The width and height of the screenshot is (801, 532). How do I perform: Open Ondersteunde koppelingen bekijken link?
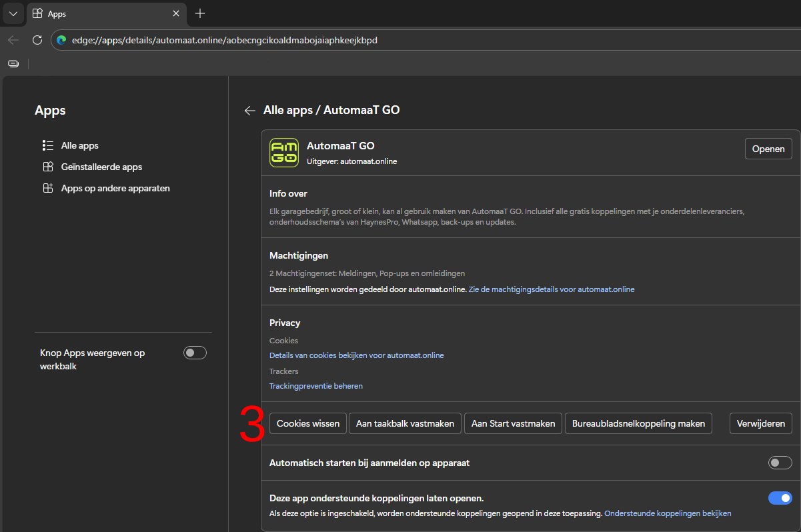coord(668,513)
